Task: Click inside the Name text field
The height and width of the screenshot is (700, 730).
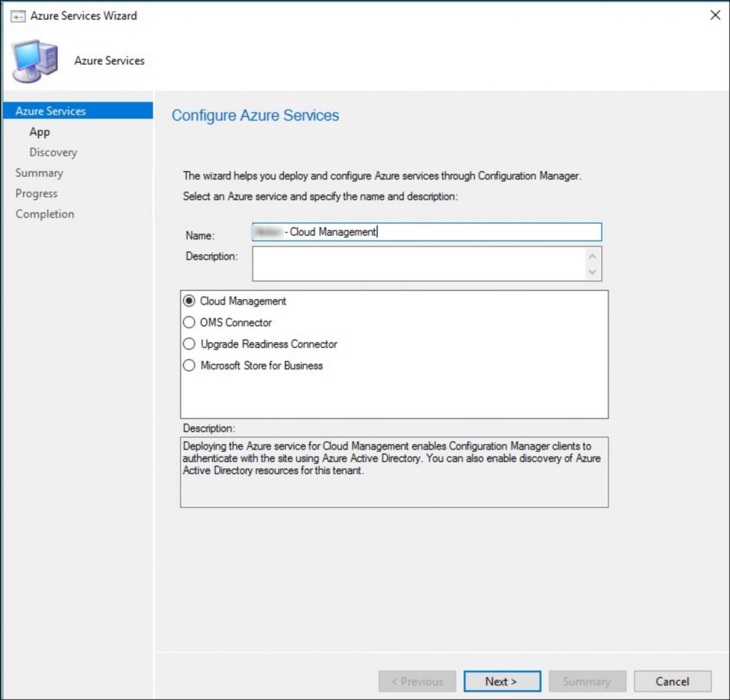Action: pos(427,232)
